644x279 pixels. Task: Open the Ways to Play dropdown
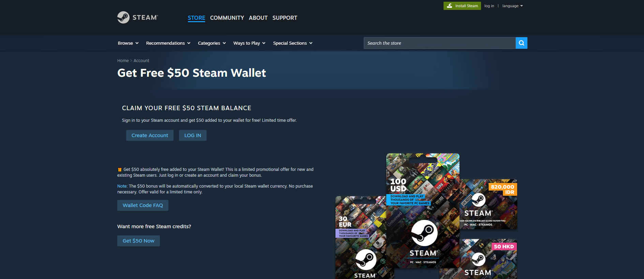point(249,43)
